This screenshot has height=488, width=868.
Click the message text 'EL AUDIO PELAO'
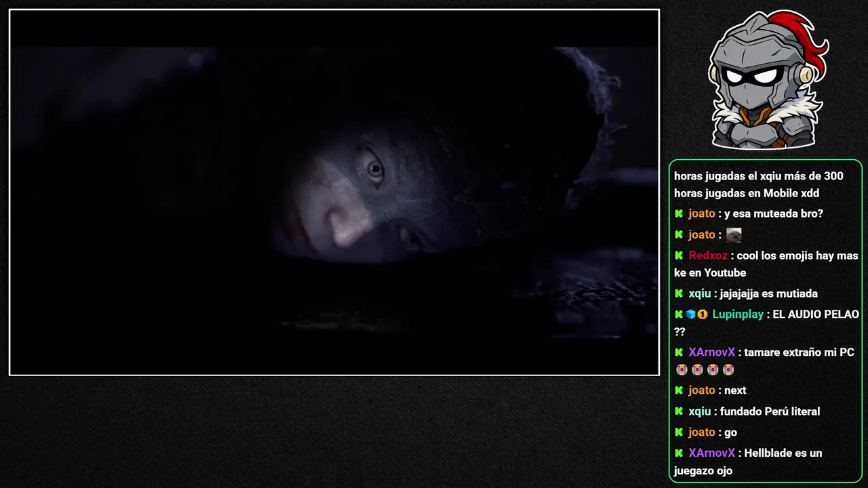click(x=816, y=314)
